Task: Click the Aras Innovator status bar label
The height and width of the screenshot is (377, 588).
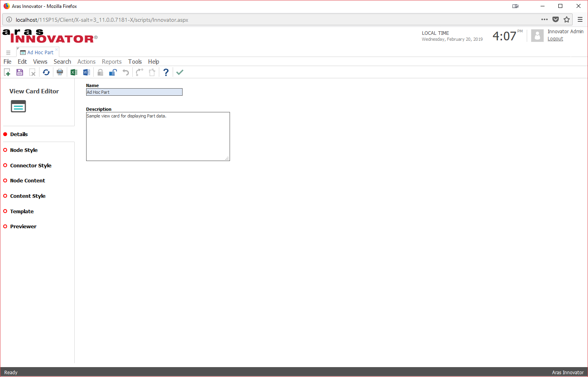Action: (568, 373)
